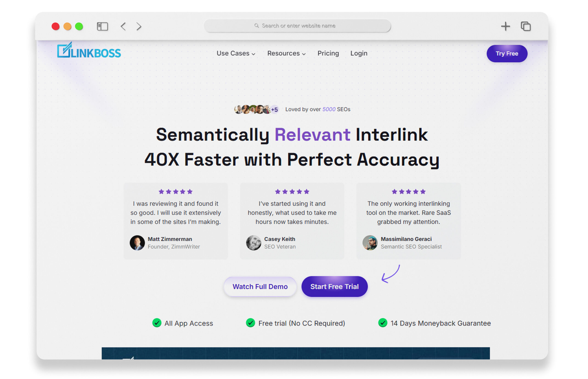
Task: Click the green check beside 14 Days Moneyback
Action: pyautogui.click(x=382, y=323)
